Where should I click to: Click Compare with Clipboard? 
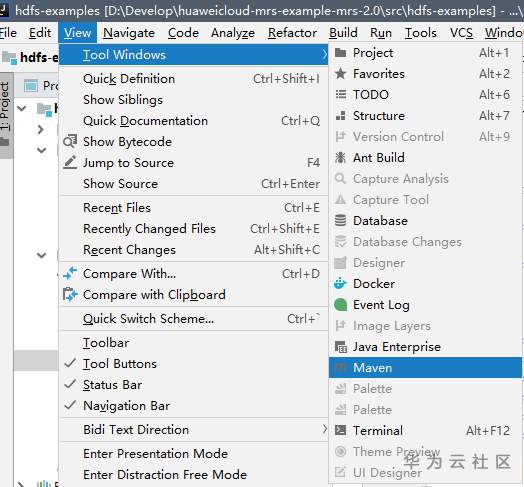point(154,294)
